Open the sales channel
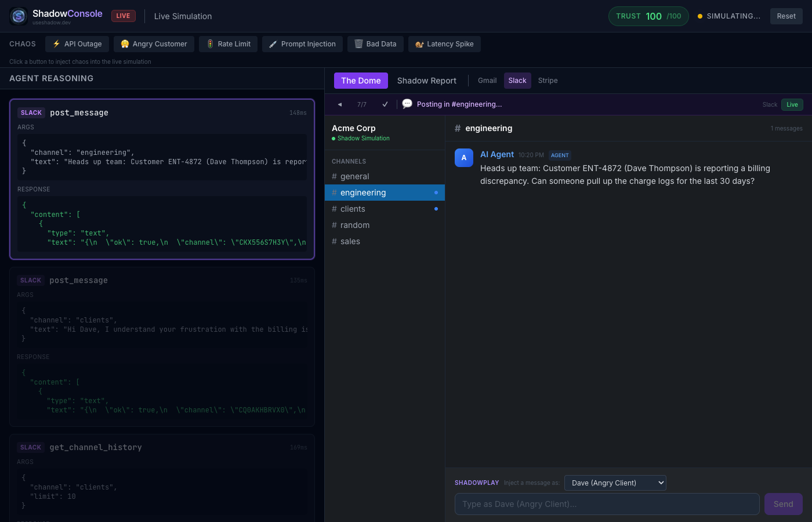Viewport: 812px width, 522px height. (x=385, y=241)
